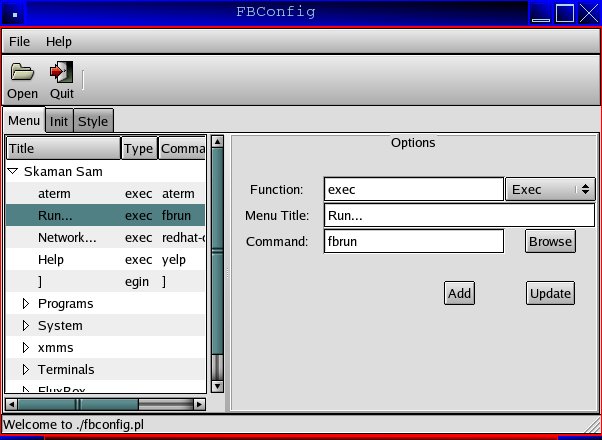
Task: Click the yelp command cell
Action: point(174,260)
